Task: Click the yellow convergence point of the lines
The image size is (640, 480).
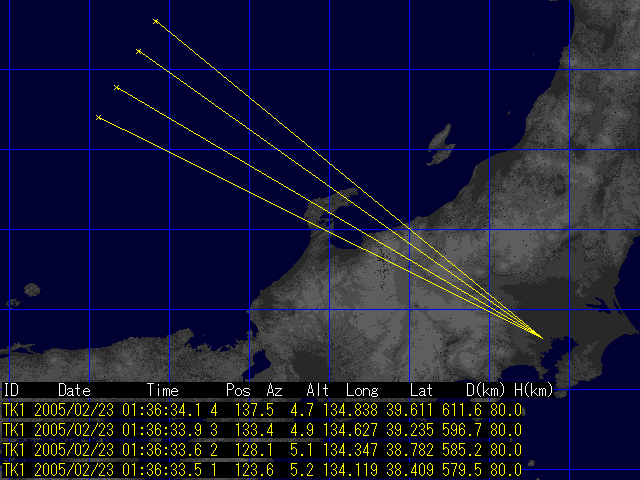Action: point(540,335)
